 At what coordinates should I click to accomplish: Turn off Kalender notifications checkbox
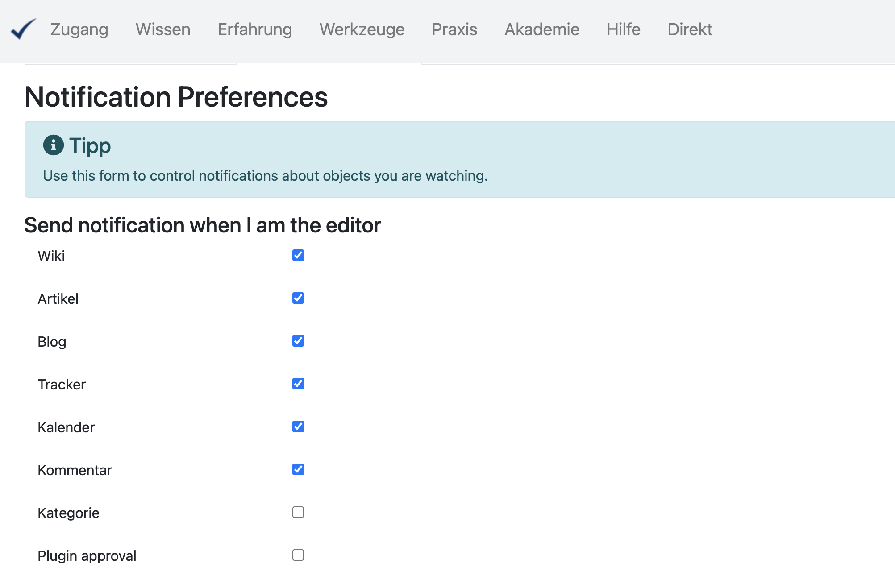tap(298, 427)
